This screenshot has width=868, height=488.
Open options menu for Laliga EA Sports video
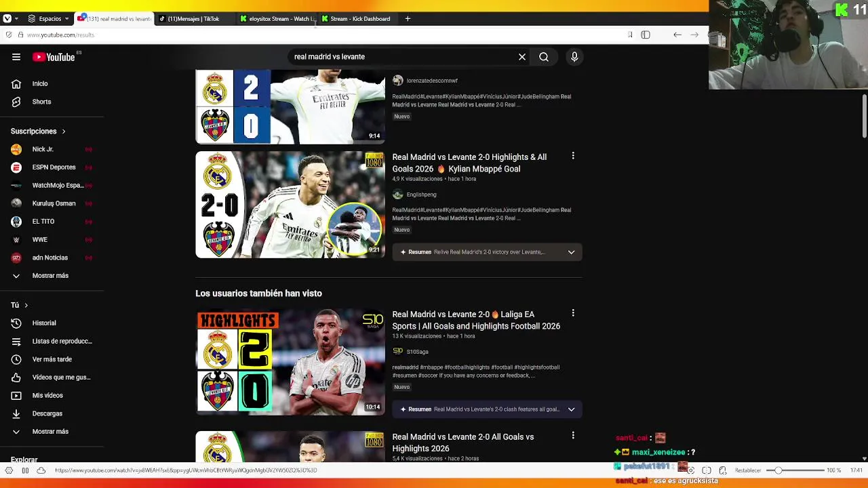tap(573, 313)
